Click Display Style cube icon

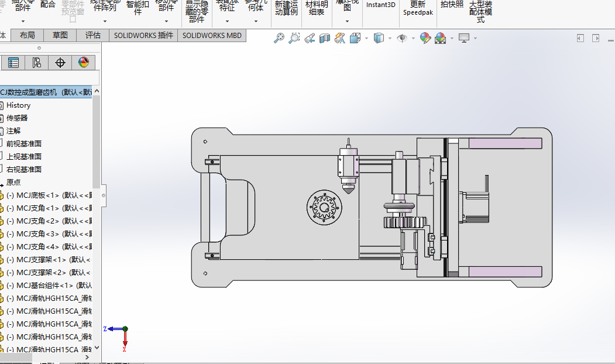coord(379,38)
